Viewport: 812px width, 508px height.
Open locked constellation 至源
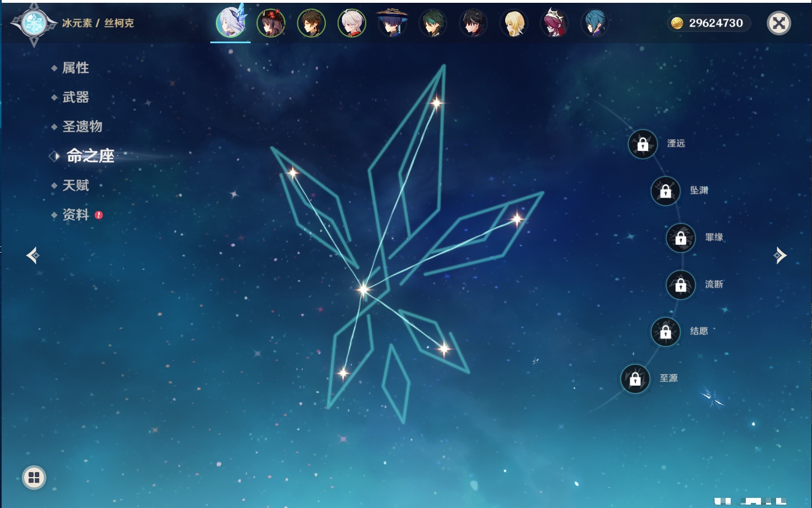pyautogui.click(x=635, y=378)
